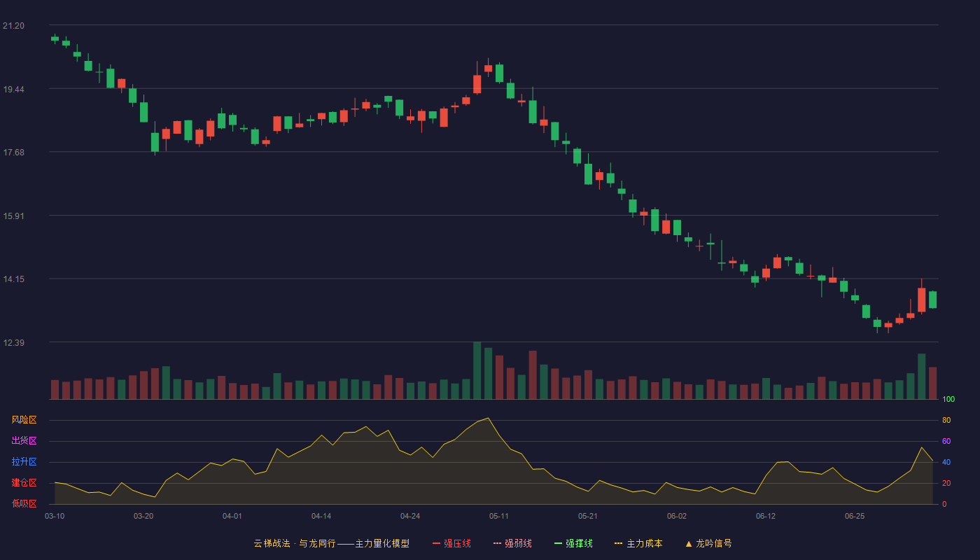Click the 出货区 zone label

coord(24,441)
